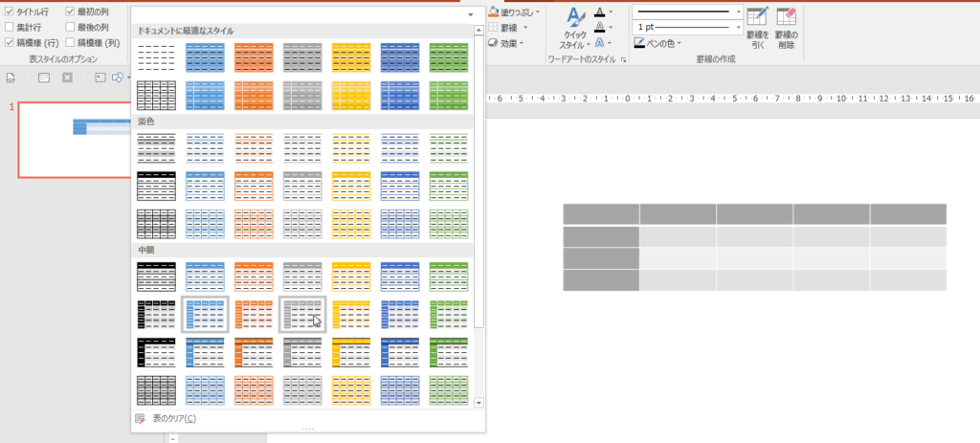Select the orange-header style, first 中間 row
The width and height of the screenshot is (980, 443).
click(254, 277)
